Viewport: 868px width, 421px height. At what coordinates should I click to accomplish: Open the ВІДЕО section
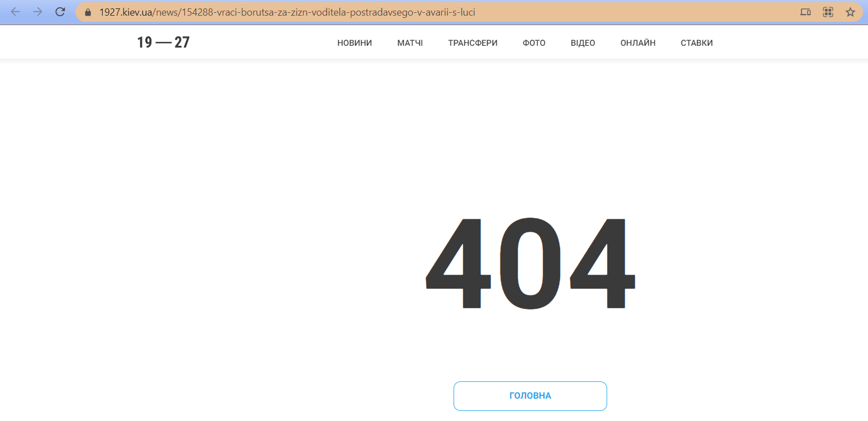tap(583, 43)
